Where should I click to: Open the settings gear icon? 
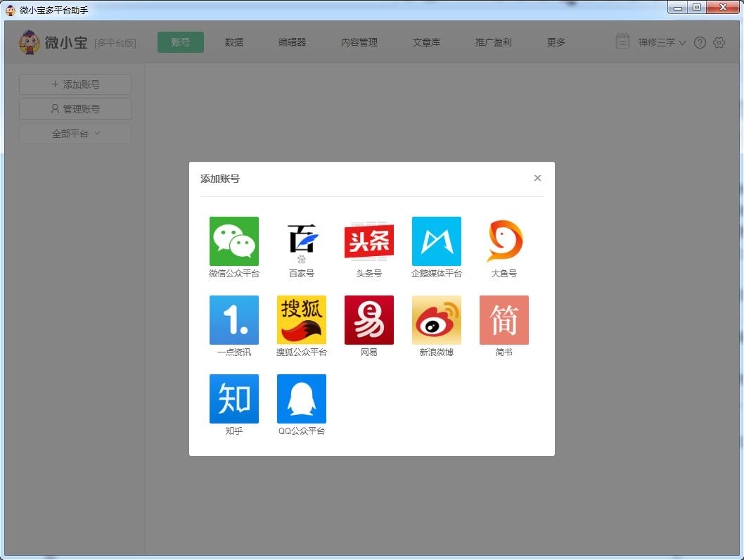(719, 43)
